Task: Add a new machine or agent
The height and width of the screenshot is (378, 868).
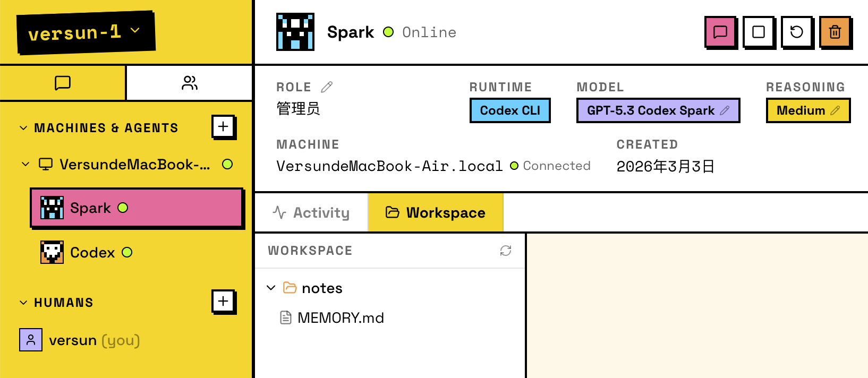Action: click(x=223, y=126)
